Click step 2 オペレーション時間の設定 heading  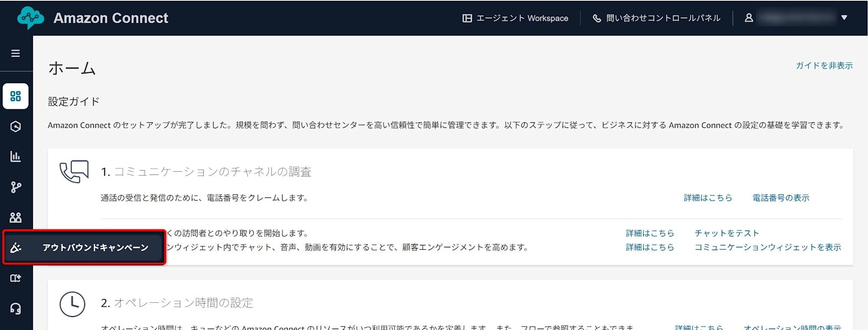pos(177,303)
